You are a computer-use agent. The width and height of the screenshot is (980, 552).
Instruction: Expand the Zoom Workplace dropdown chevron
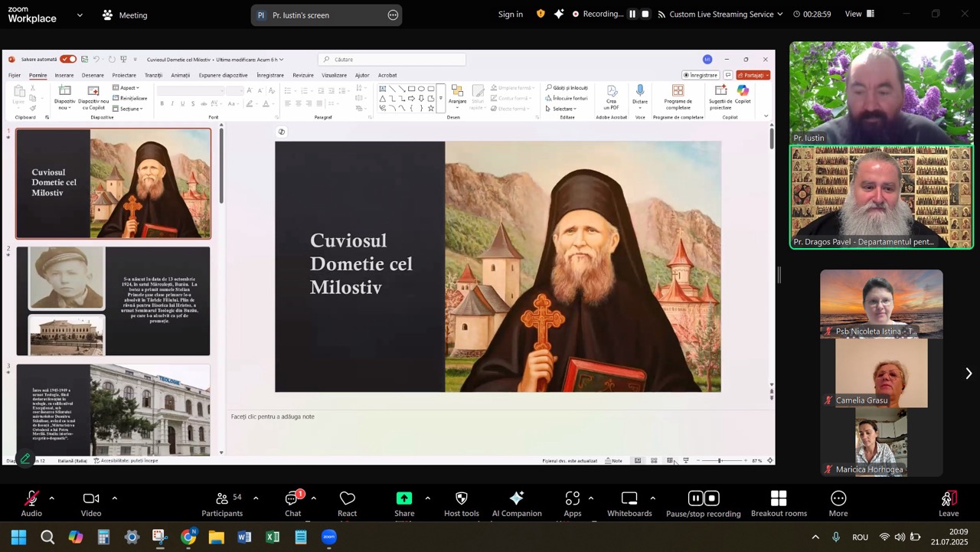(80, 15)
